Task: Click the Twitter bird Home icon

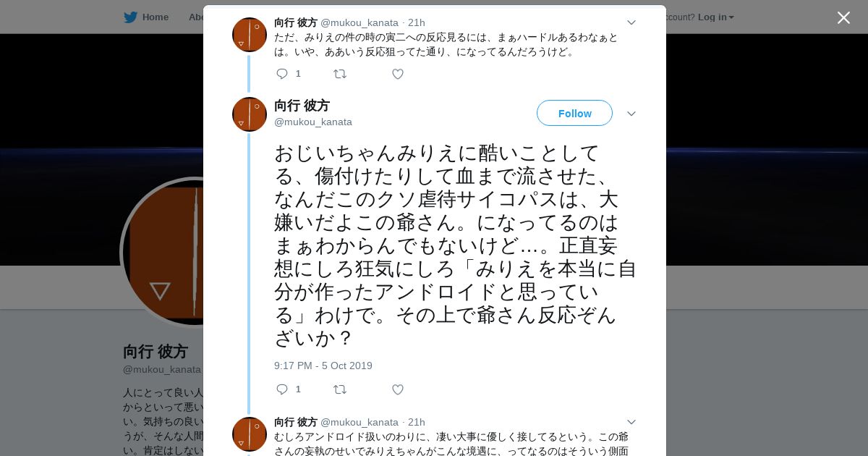Action: (130, 17)
